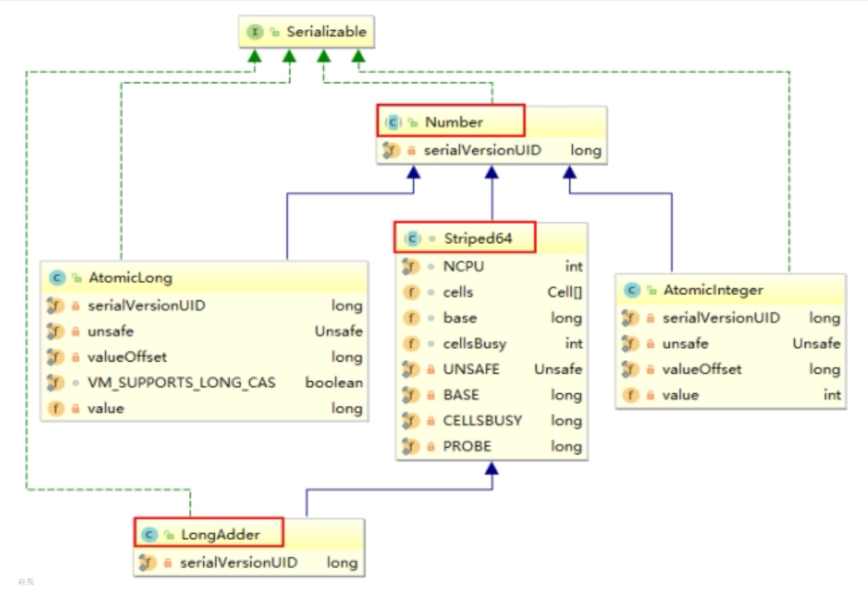Click the AtomicLong class icon

(x=56, y=278)
